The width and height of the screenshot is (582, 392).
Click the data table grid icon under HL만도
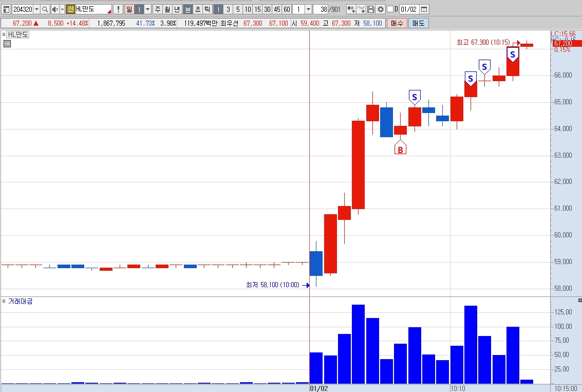click(x=7, y=44)
